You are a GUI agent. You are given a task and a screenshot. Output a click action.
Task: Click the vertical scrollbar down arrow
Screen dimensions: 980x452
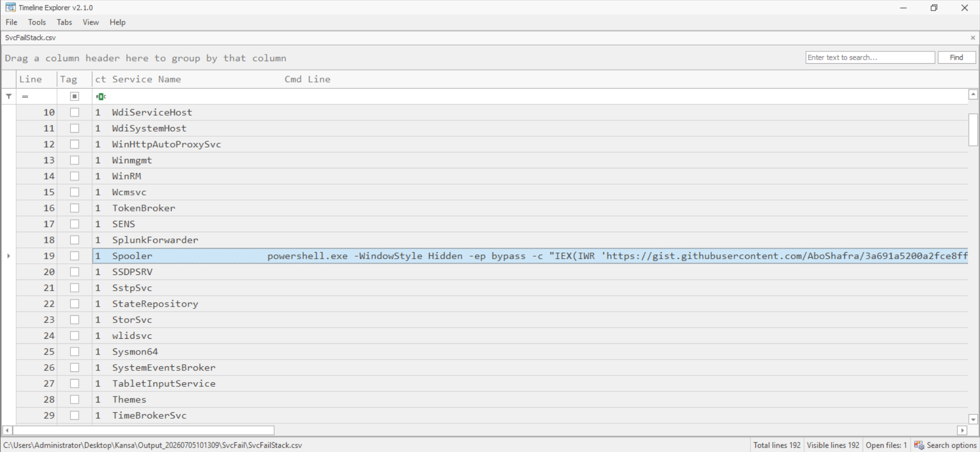click(973, 419)
